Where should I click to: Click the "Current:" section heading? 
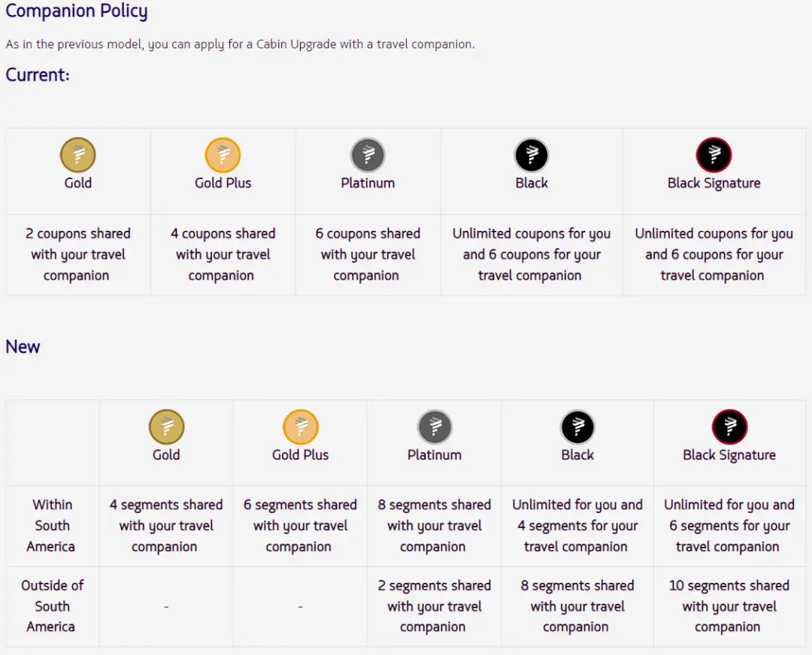[38, 75]
